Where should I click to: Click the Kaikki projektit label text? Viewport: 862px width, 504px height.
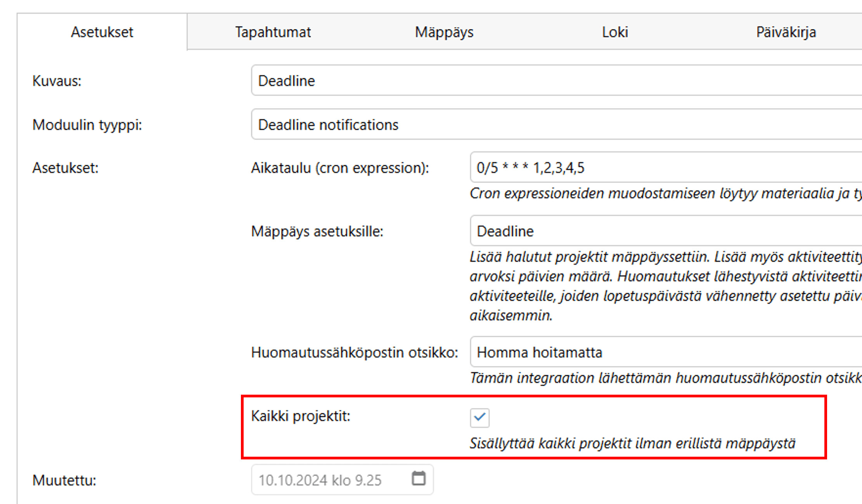point(301,416)
